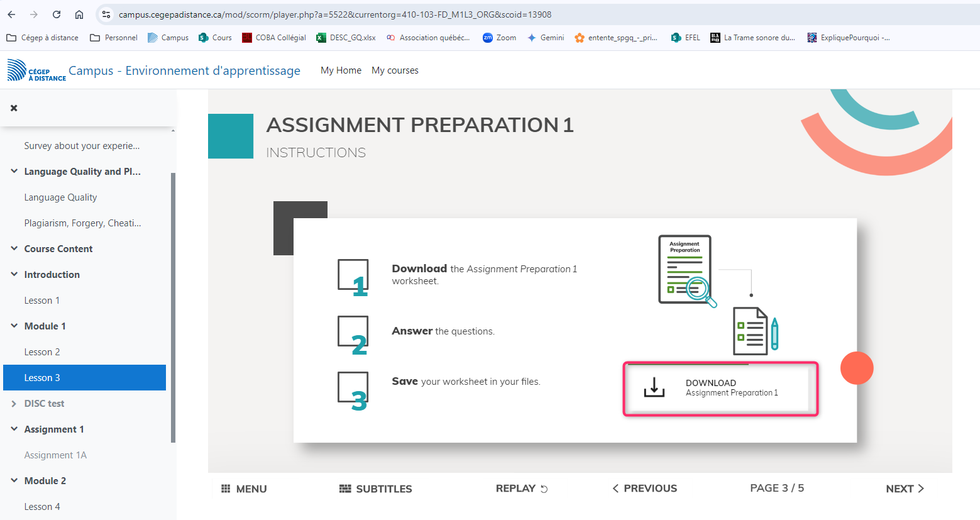Image resolution: width=980 pixels, height=520 pixels.
Task: Collapse the Module 1 section
Action: tap(14, 326)
